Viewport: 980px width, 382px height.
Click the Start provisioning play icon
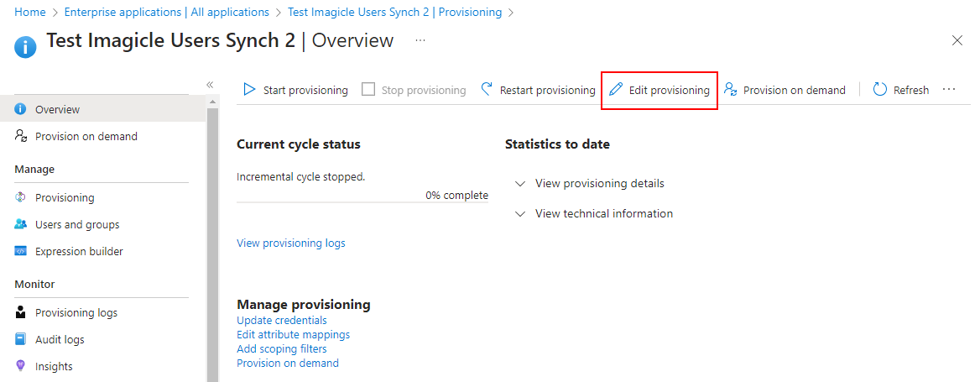point(249,90)
